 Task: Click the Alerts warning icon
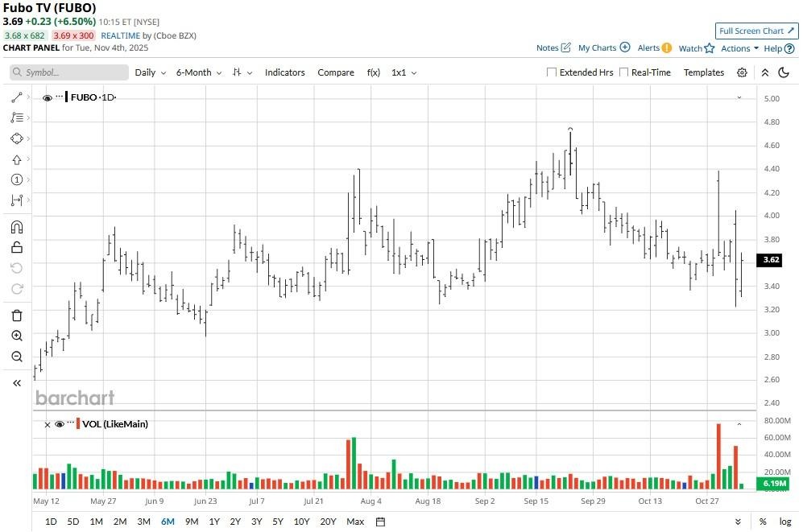[x=666, y=48]
